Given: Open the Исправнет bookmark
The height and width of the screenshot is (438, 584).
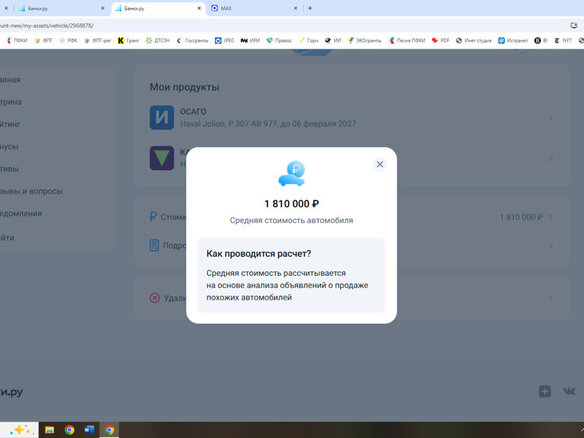Looking at the screenshot, I should pyautogui.click(x=513, y=40).
